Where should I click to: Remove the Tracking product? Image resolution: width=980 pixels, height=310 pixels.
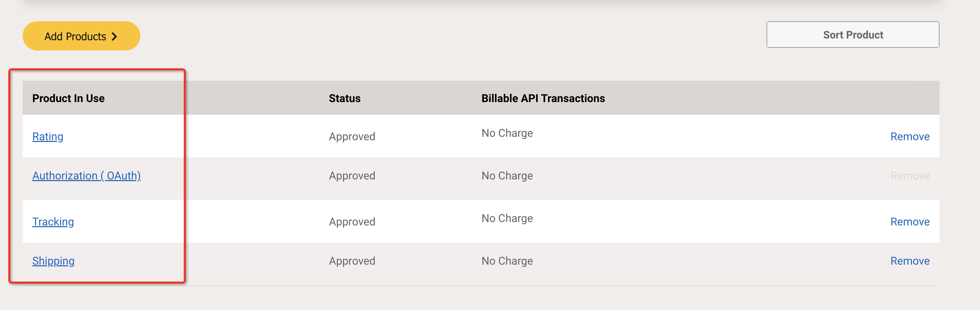(x=910, y=222)
